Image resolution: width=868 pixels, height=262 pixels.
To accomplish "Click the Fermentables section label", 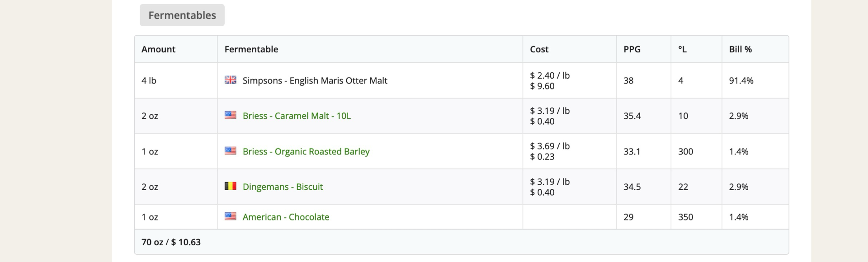I will pyautogui.click(x=182, y=15).
